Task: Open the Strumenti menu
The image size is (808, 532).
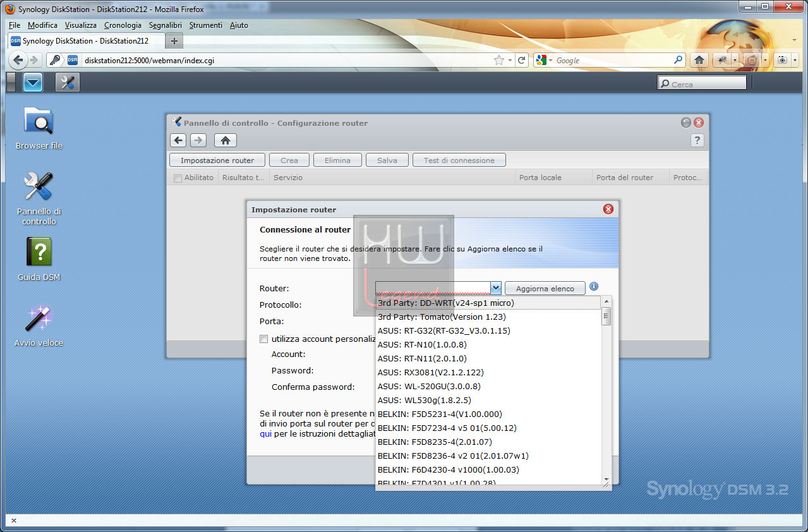Action: 206,25
